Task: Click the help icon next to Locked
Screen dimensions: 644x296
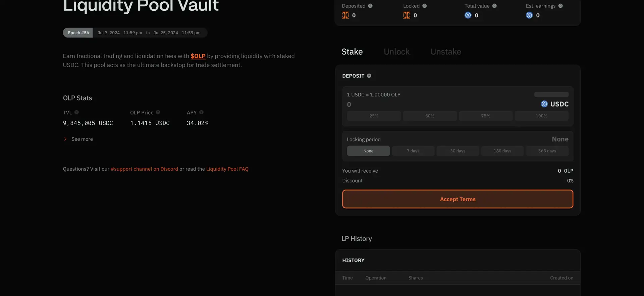Action: click(x=425, y=6)
